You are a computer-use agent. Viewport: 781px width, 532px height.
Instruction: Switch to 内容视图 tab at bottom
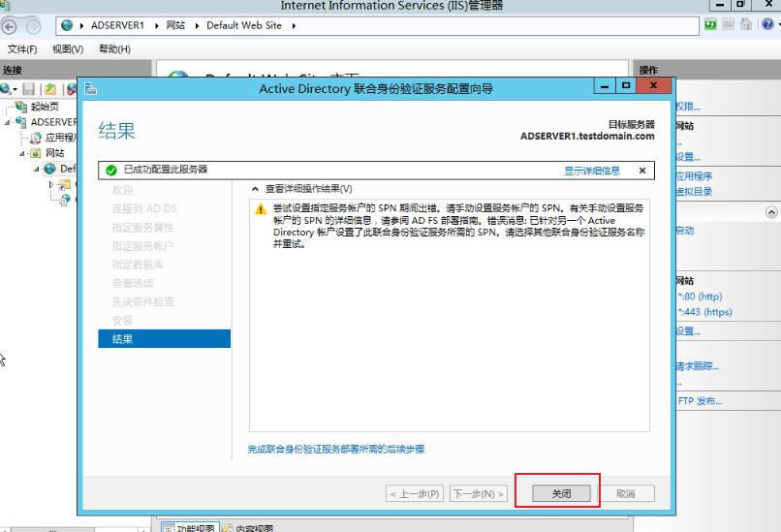(248, 527)
